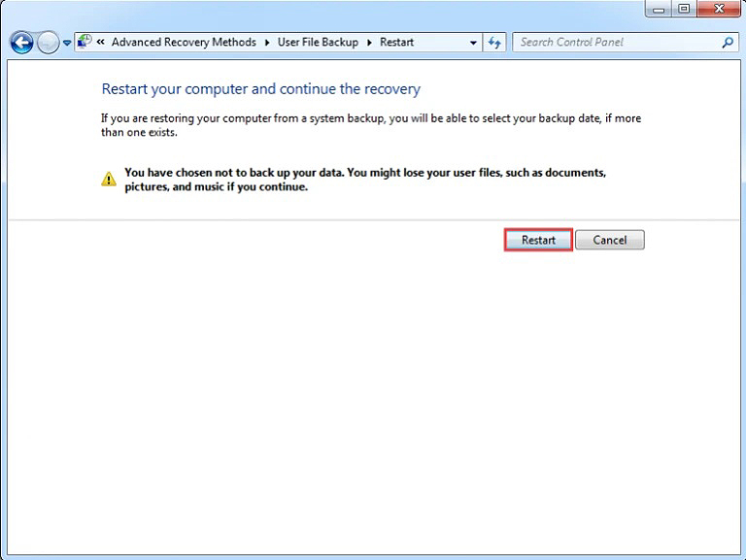Click the Control Panel address bar icon
Viewport: 746px width, 560px height.
click(85, 42)
